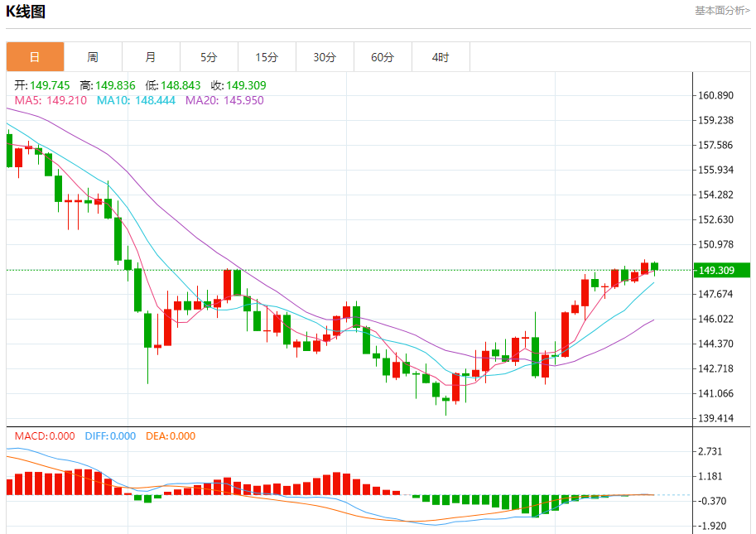Click the 157.586 price axis label
756x534 pixels.
pos(716,145)
